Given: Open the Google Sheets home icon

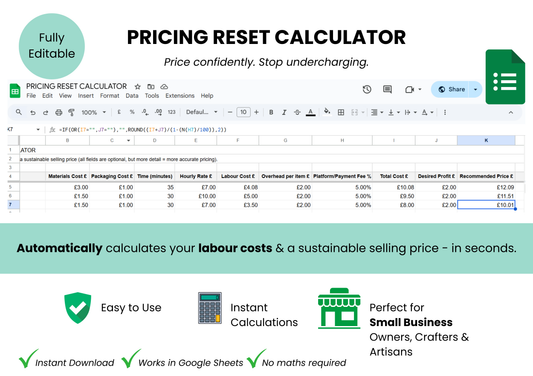Looking at the screenshot, I should point(15,91).
